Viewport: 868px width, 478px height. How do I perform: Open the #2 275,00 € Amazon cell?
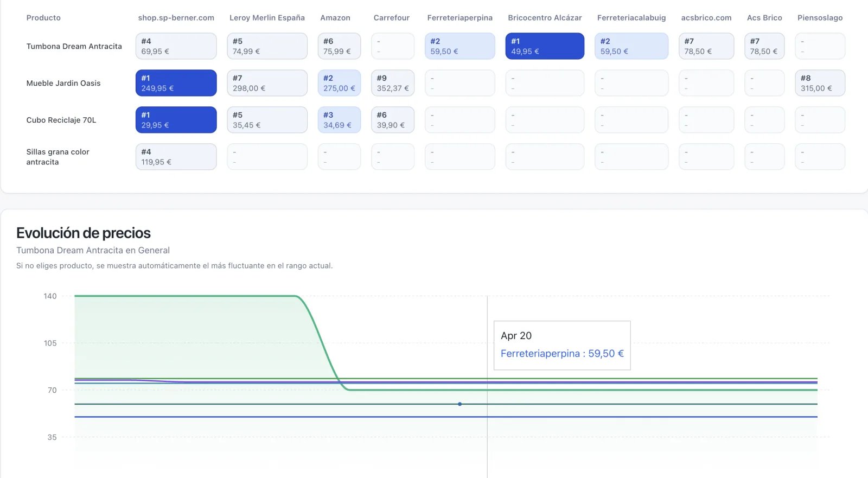tap(339, 83)
